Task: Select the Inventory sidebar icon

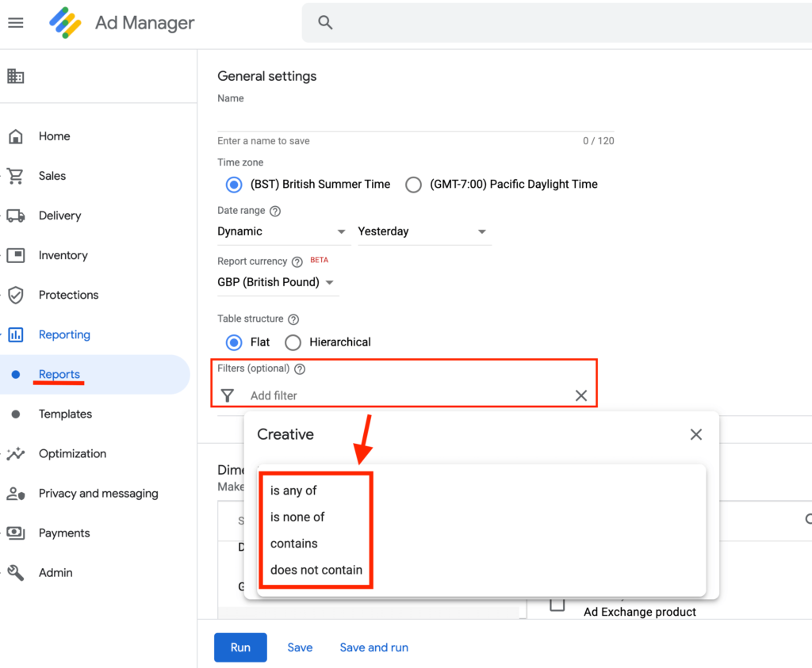Action: 16,254
